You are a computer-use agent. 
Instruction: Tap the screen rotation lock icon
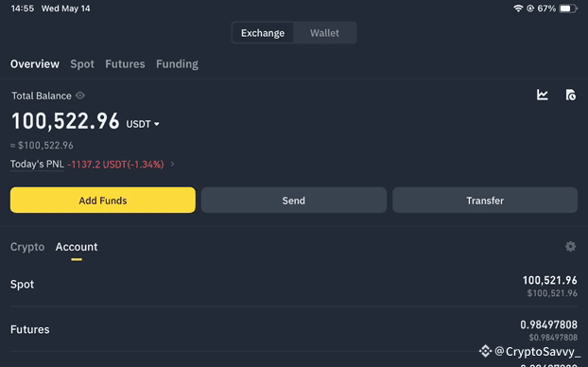[x=530, y=9]
